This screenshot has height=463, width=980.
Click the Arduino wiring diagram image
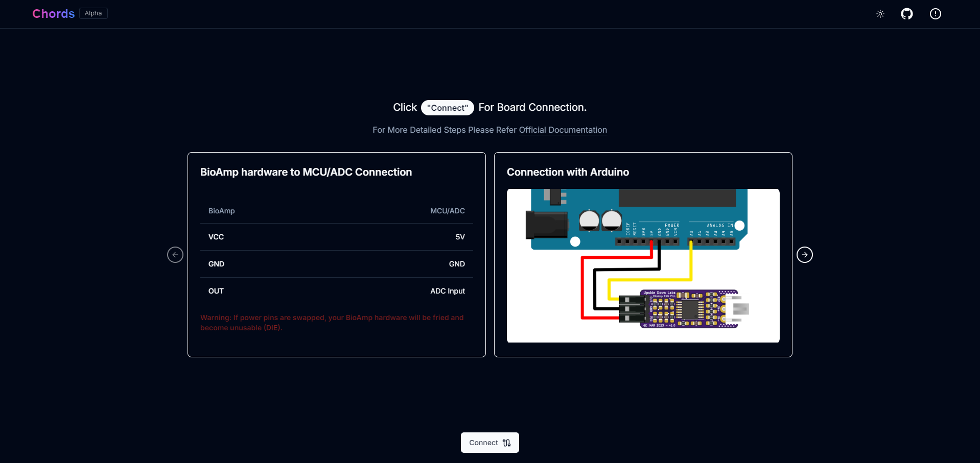[x=643, y=265]
